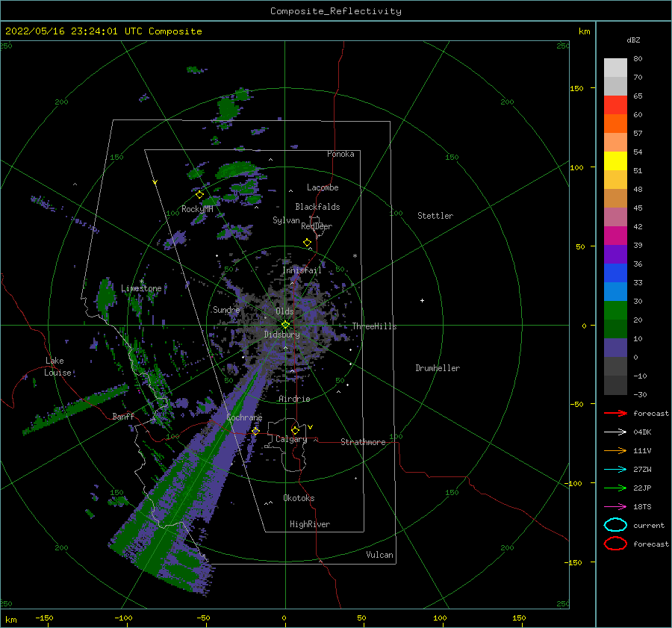This screenshot has height=628, width=672.
Task: Click the orange 111V arrow in legend
Action: pyautogui.click(x=615, y=450)
